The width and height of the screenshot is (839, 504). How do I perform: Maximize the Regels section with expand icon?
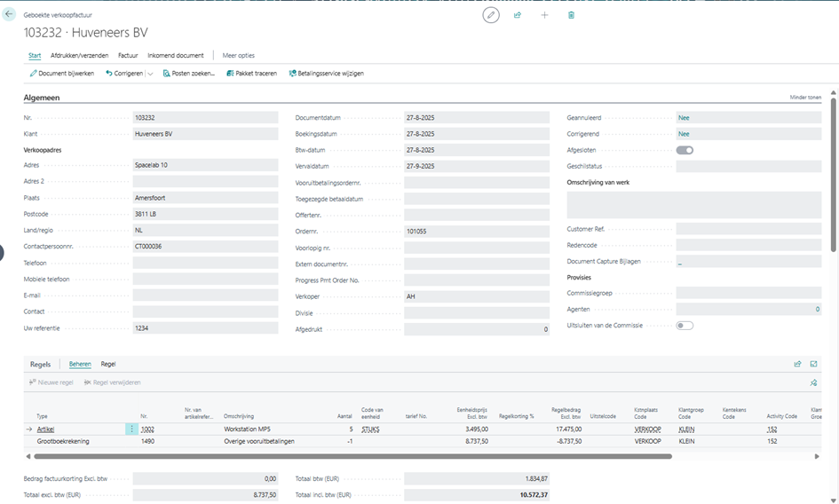[813, 364]
